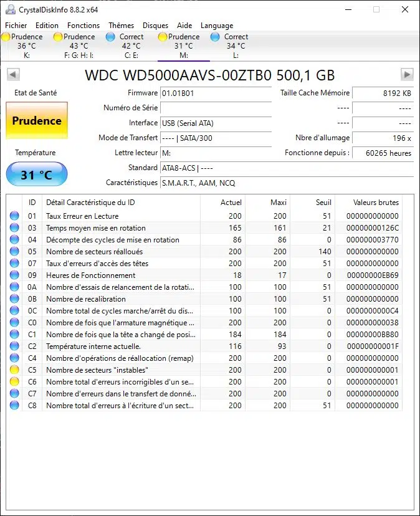Click raw value 00000000EB69
420x516 pixels.
(x=373, y=275)
